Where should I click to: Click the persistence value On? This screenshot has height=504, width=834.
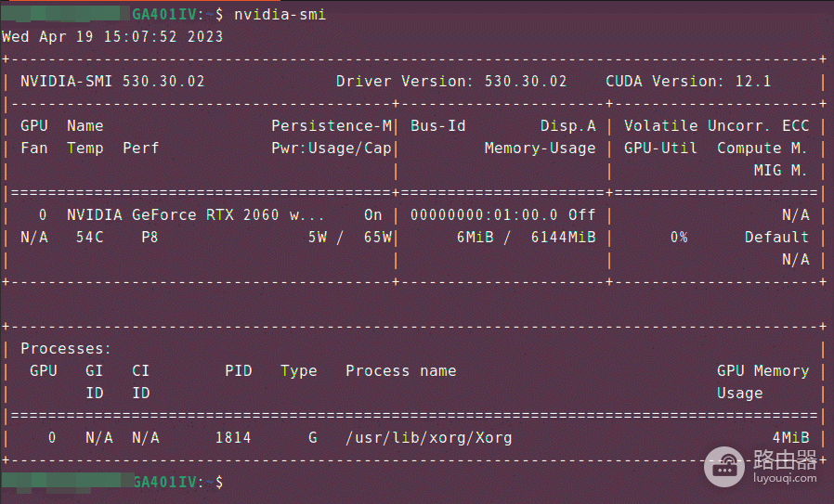372,215
